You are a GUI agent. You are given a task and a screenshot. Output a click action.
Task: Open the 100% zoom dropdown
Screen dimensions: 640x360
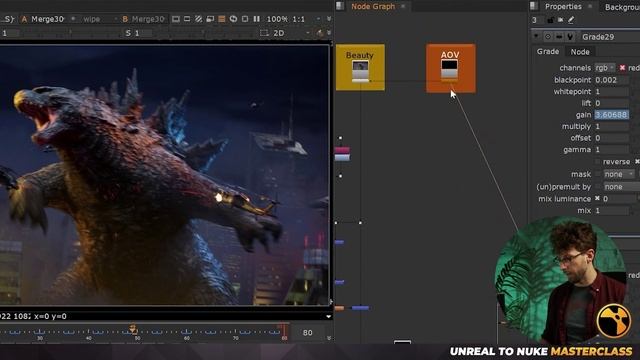277,19
